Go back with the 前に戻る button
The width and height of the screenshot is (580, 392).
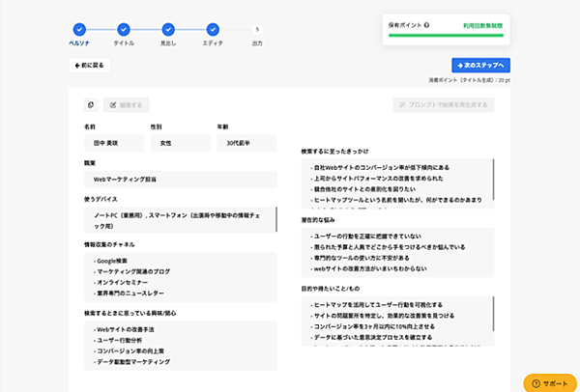pyautogui.click(x=89, y=66)
